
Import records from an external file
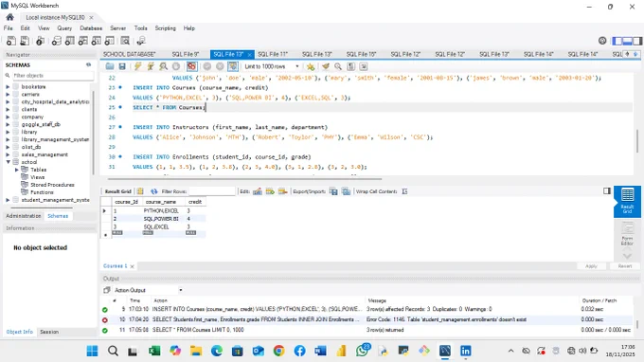tap(347, 191)
